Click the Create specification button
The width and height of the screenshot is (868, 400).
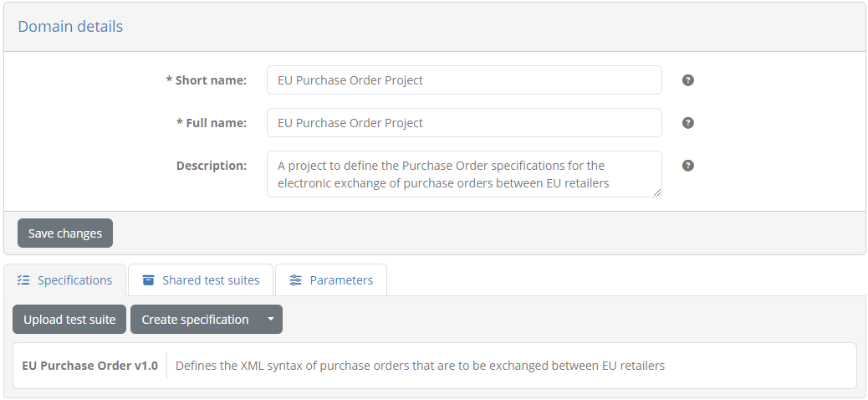(x=195, y=320)
